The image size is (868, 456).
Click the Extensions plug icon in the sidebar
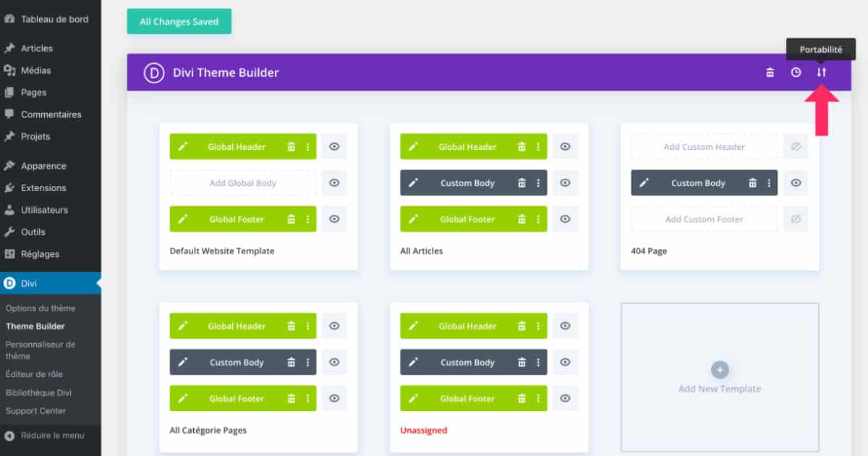(9, 187)
